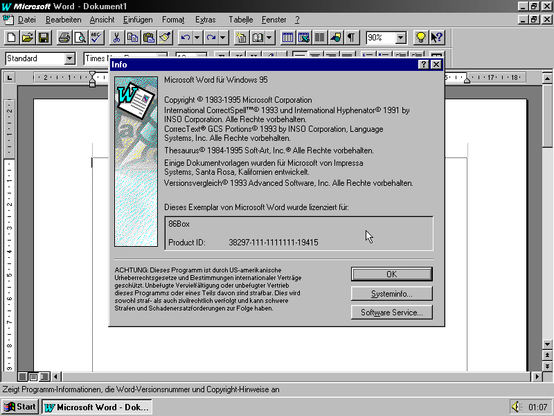Click the AutoFormat toolbar icon
The height and width of the screenshot is (416, 554).
coord(241,37)
